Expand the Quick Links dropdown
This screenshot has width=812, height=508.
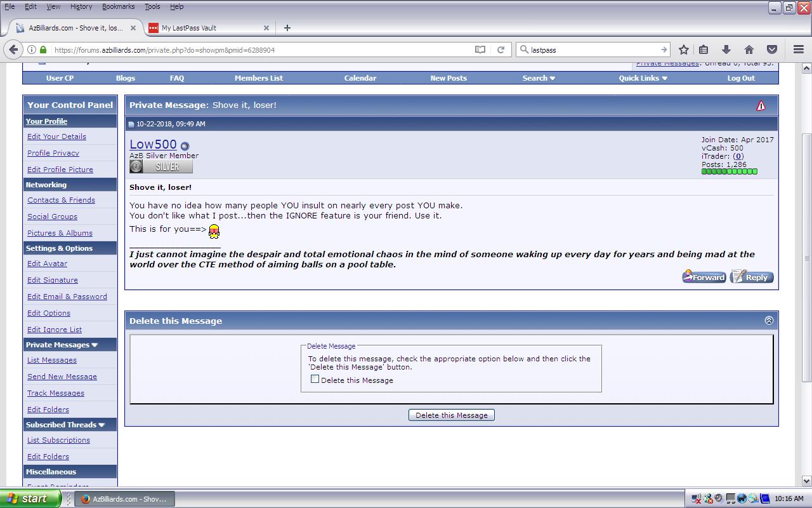click(x=643, y=78)
